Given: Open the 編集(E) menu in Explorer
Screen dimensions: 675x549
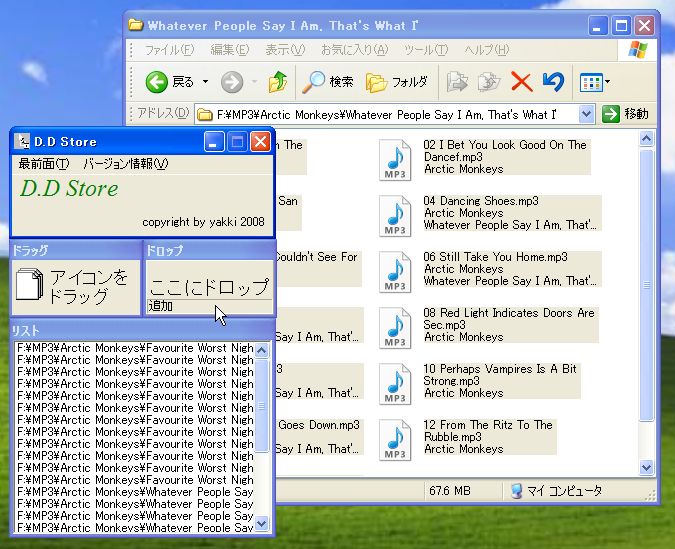Looking at the screenshot, I should point(229,50).
